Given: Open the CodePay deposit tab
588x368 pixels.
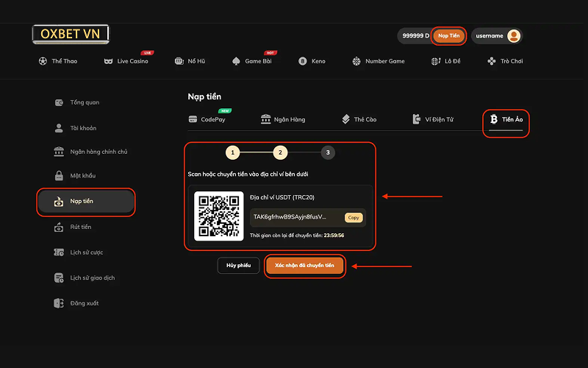Looking at the screenshot, I should 207,119.
